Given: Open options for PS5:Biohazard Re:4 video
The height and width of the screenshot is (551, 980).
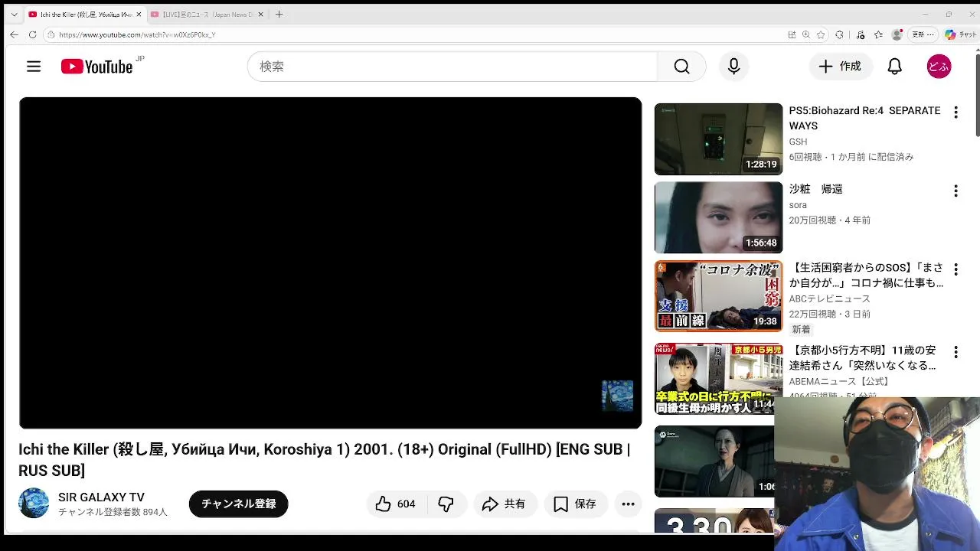Looking at the screenshot, I should [955, 112].
